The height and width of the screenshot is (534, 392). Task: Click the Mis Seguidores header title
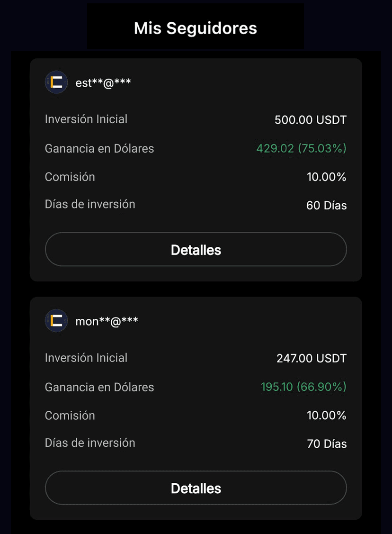click(x=195, y=28)
